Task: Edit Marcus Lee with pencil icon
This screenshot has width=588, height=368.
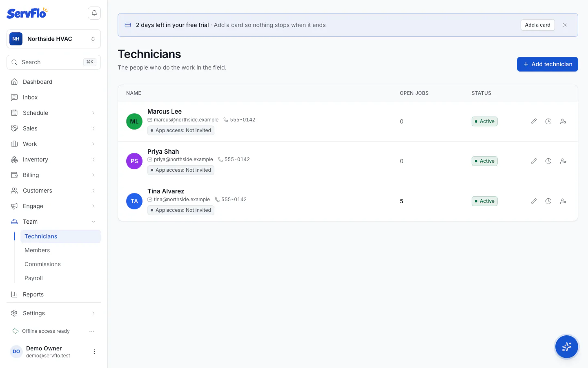Action: pos(534,121)
